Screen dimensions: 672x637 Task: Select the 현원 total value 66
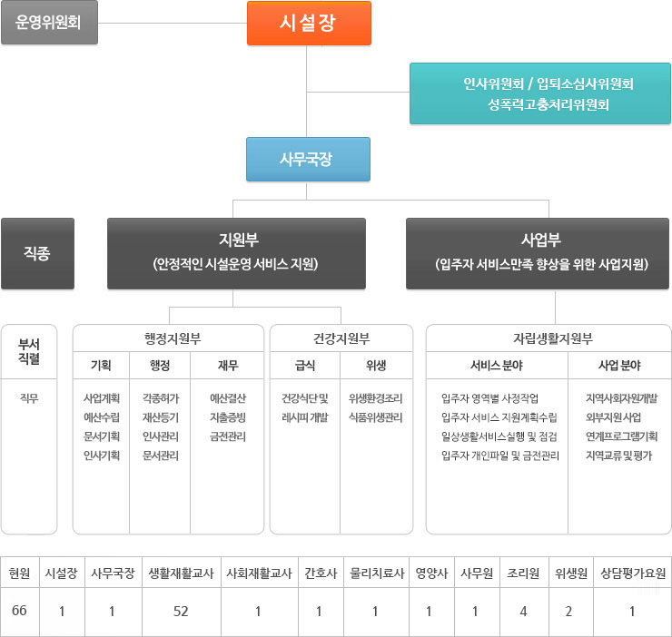[x=20, y=611]
